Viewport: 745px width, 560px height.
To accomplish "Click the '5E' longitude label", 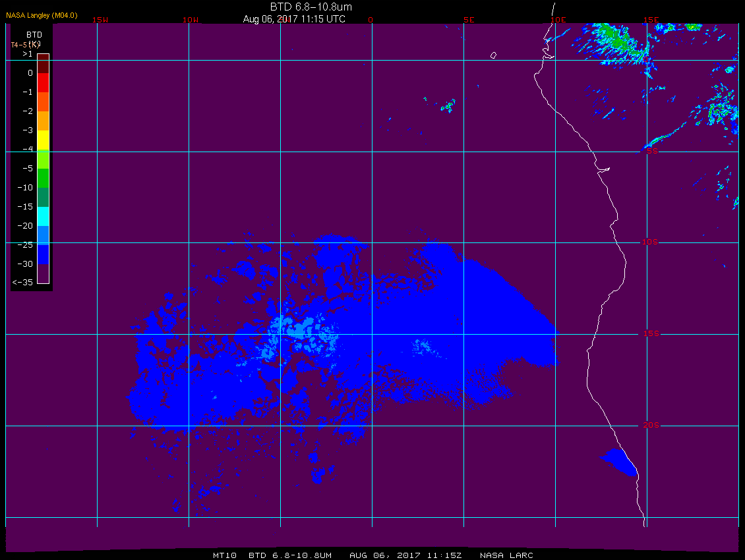I will point(469,20).
